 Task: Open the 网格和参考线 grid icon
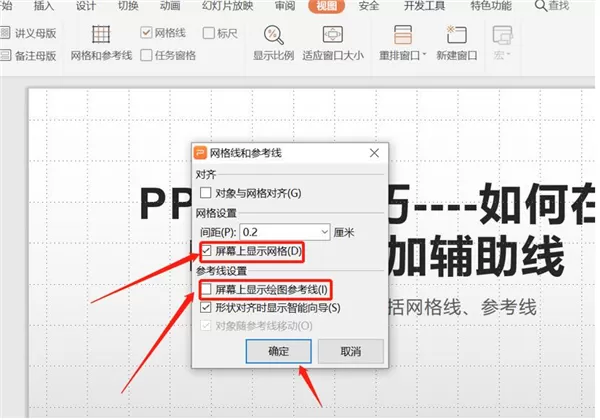tap(101, 34)
